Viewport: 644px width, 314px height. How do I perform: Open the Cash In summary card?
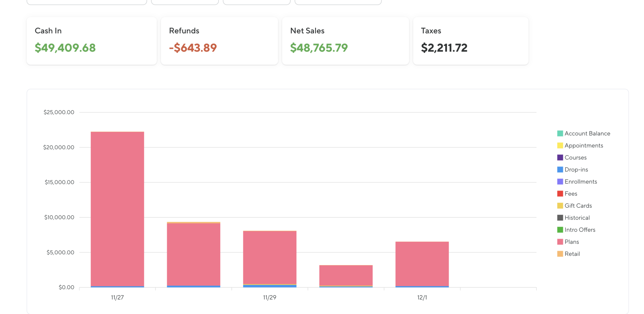(92, 41)
